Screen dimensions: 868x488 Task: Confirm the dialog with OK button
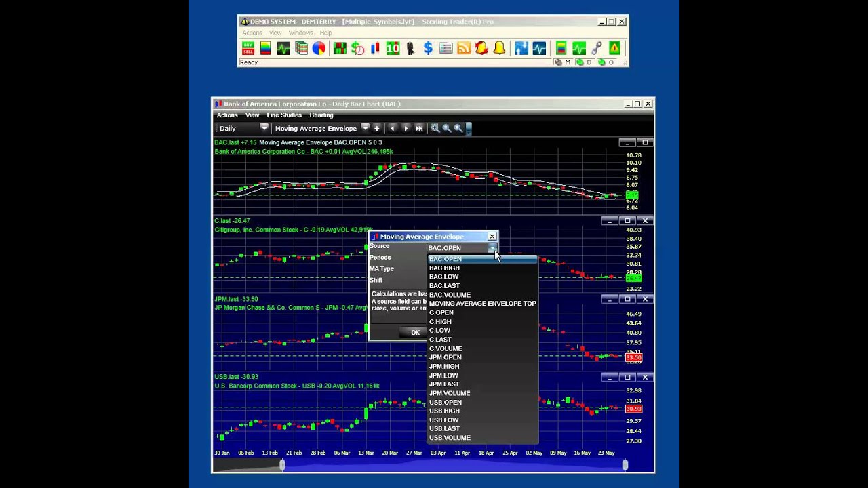tap(415, 332)
